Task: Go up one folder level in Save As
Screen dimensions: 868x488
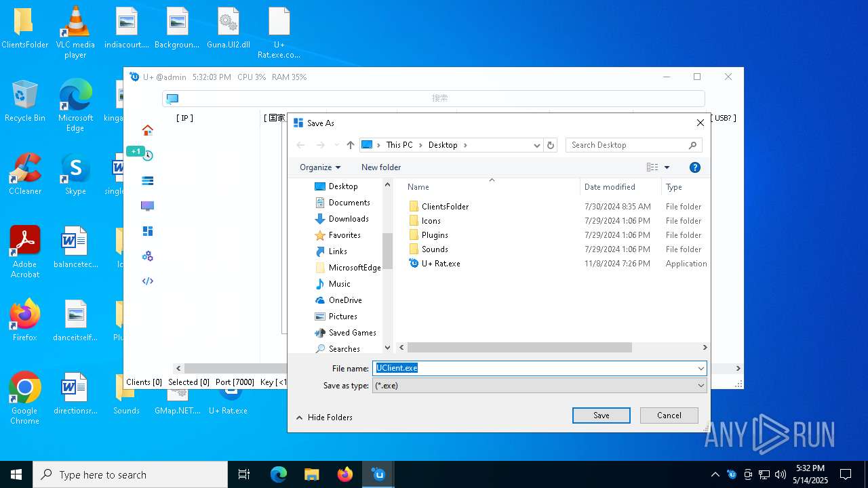Action: click(351, 145)
